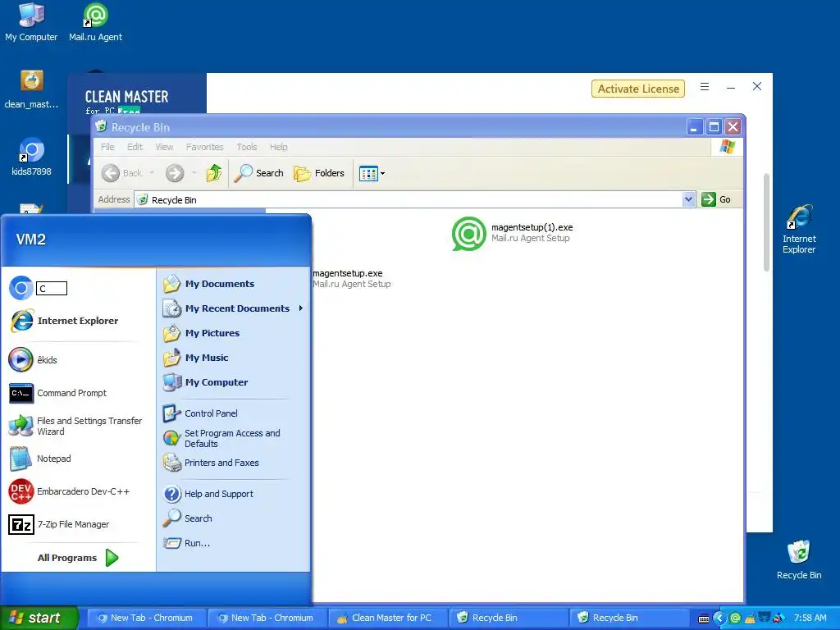The image size is (840, 630).
Task: Select magentsetup.exe file name
Action: click(x=348, y=273)
